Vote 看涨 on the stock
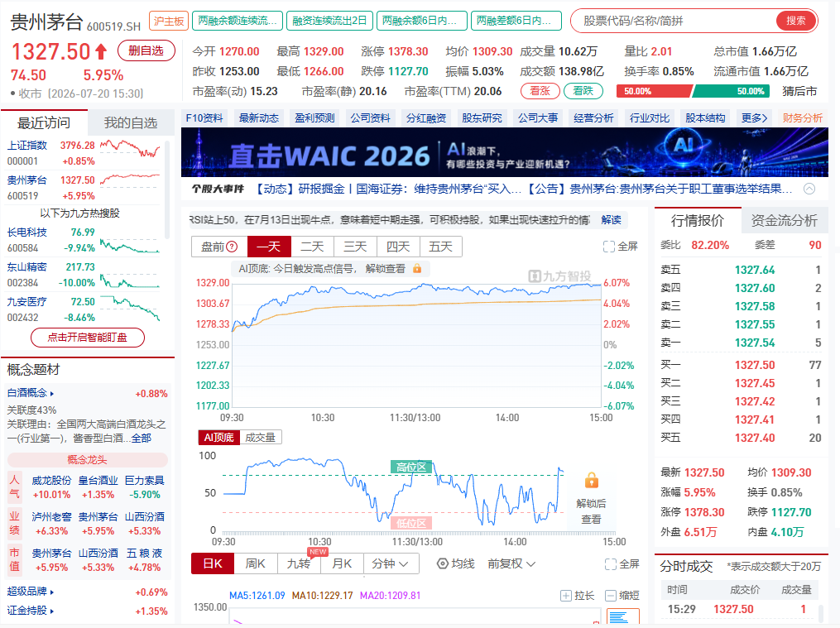Image resolution: width=840 pixels, height=628 pixels. click(540, 91)
